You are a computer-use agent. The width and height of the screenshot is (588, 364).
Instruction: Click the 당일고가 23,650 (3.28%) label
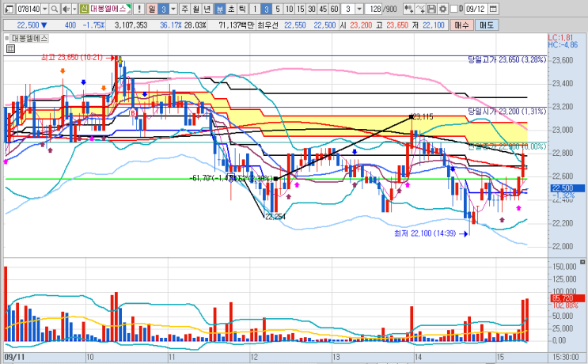[507, 59]
